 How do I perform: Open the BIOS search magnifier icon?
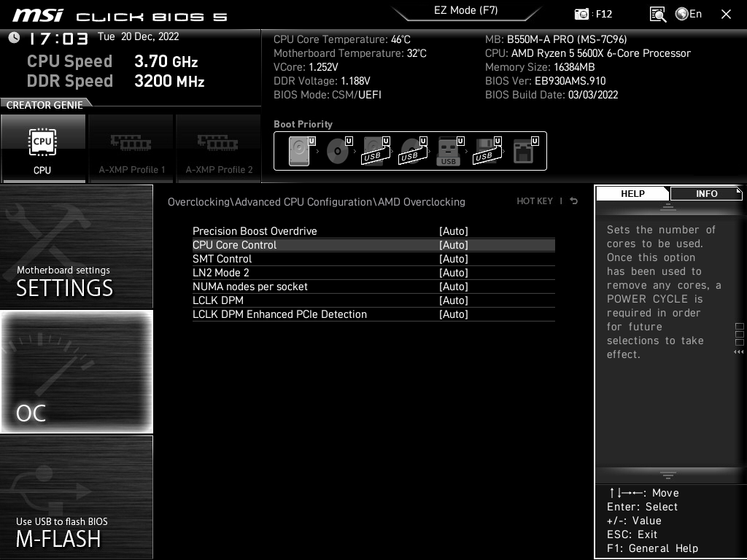click(657, 15)
